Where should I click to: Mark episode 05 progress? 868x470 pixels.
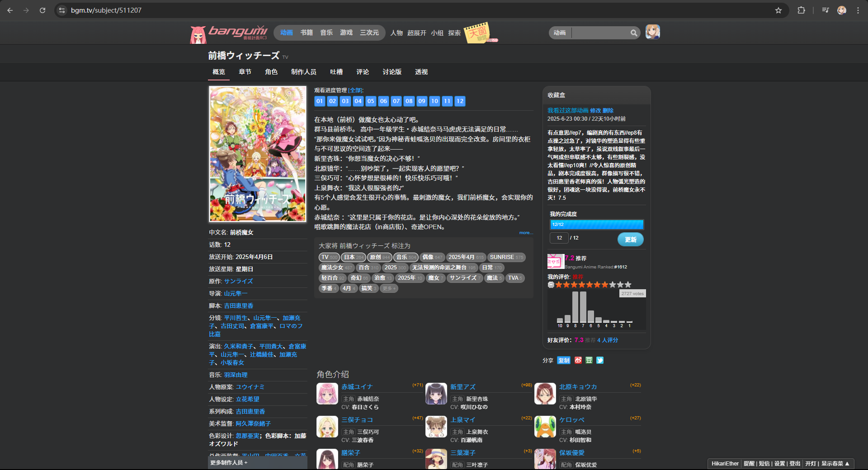(371, 101)
